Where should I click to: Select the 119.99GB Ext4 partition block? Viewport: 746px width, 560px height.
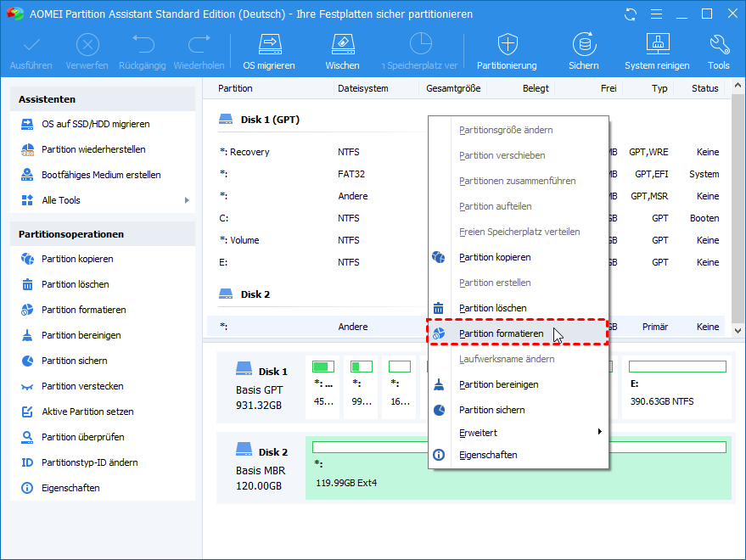coord(518,468)
